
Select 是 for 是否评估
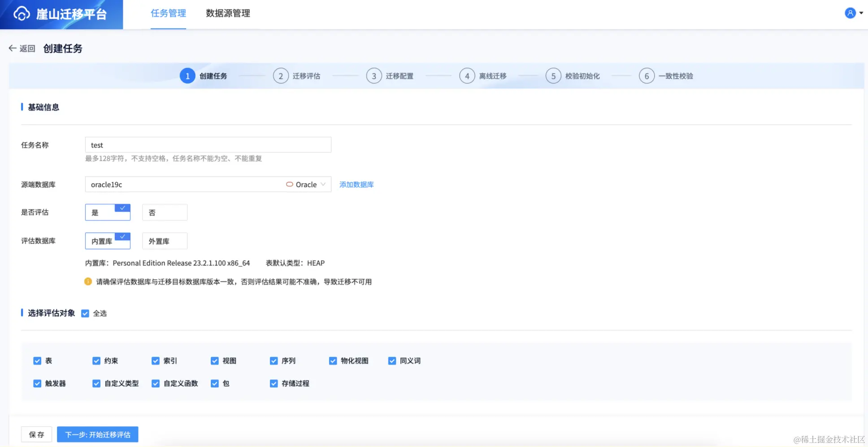click(x=108, y=212)
